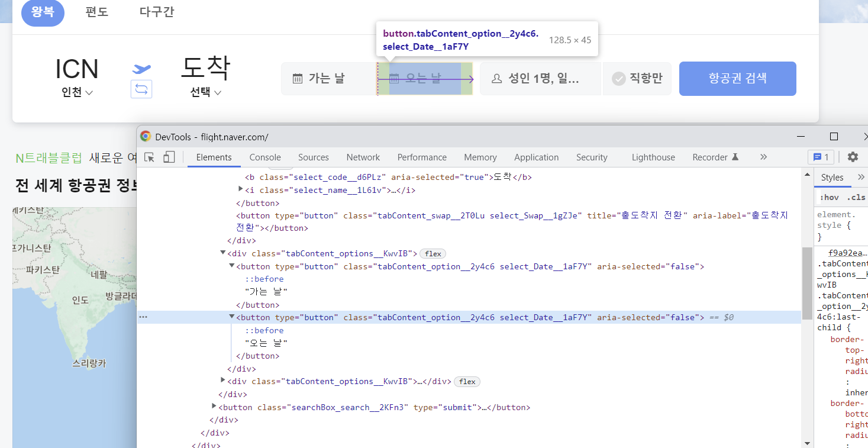Select the 왕복 round-trip tab
This screenshot has height=448, width=868.
43,12
